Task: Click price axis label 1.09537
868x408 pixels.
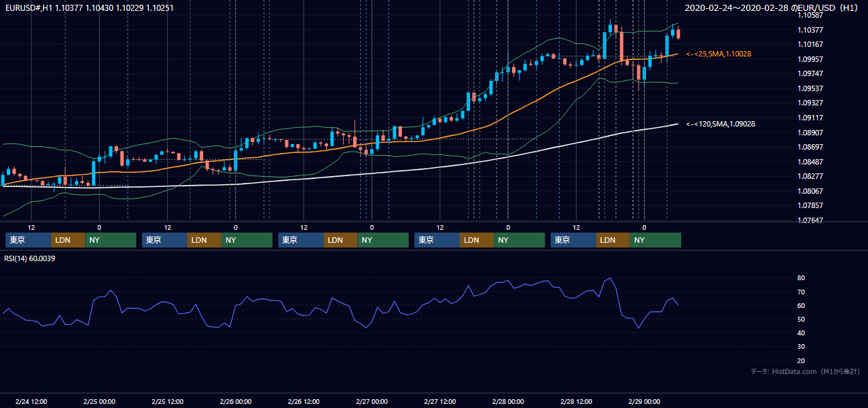Action: click(x=810, y=88)
